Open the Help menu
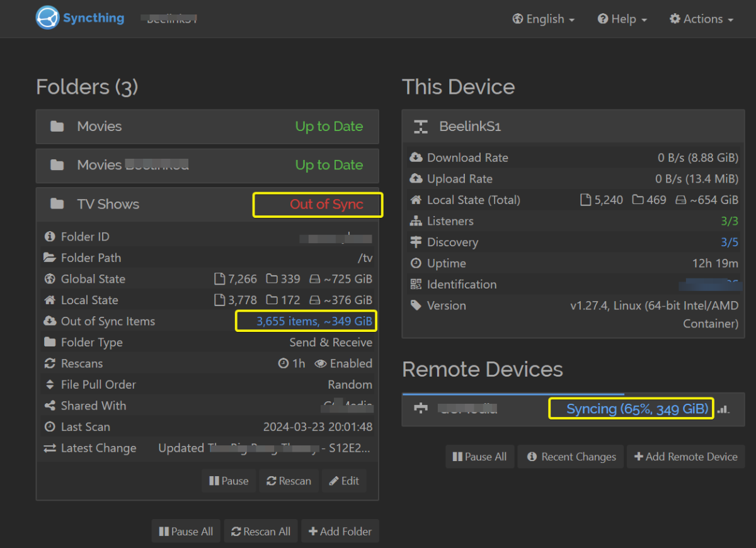756x548 pixels. tap(622, 19)
